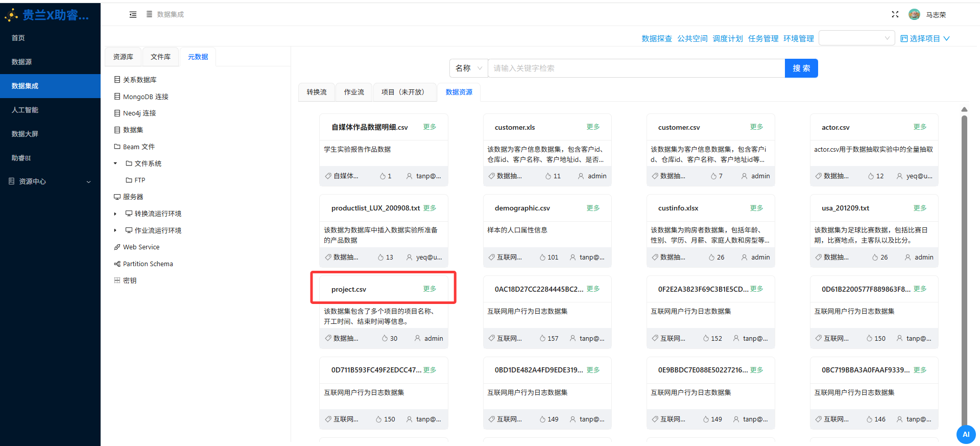Click 关系数据库 database icon
This screenshot has height=446, width=980.
(x=117, y=80)
